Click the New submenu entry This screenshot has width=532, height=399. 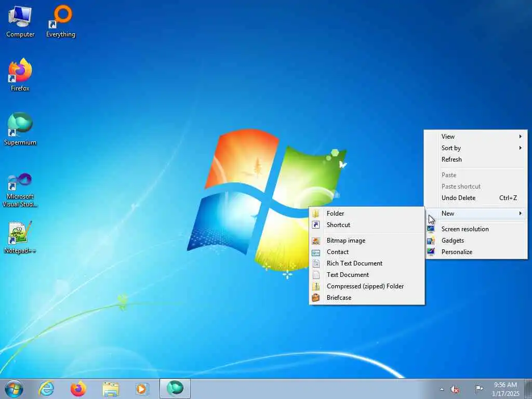[x=476, y=214]
